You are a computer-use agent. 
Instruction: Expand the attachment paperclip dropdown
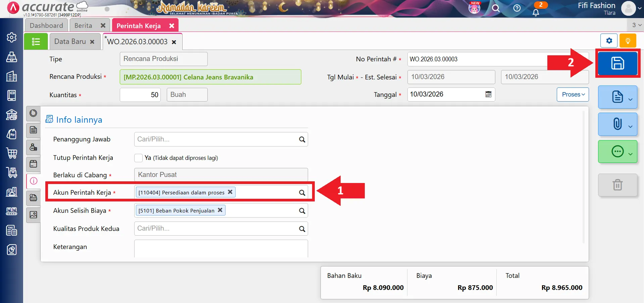(617, 124)
